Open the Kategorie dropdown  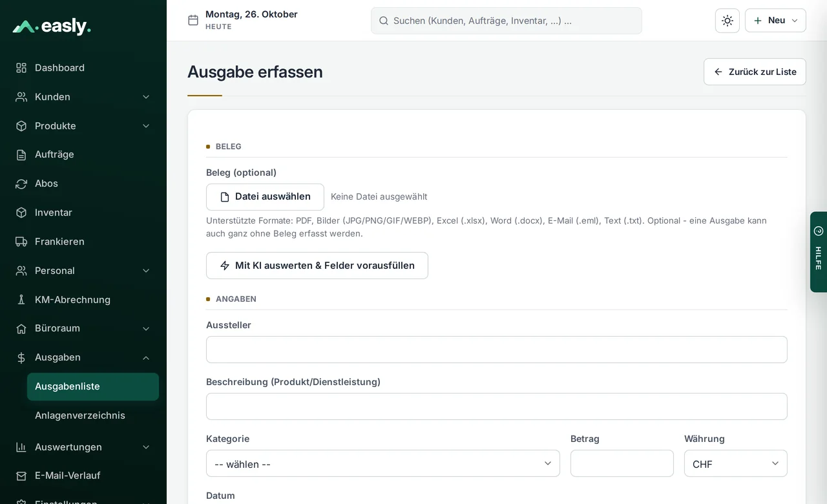click(x=383, y=463)
